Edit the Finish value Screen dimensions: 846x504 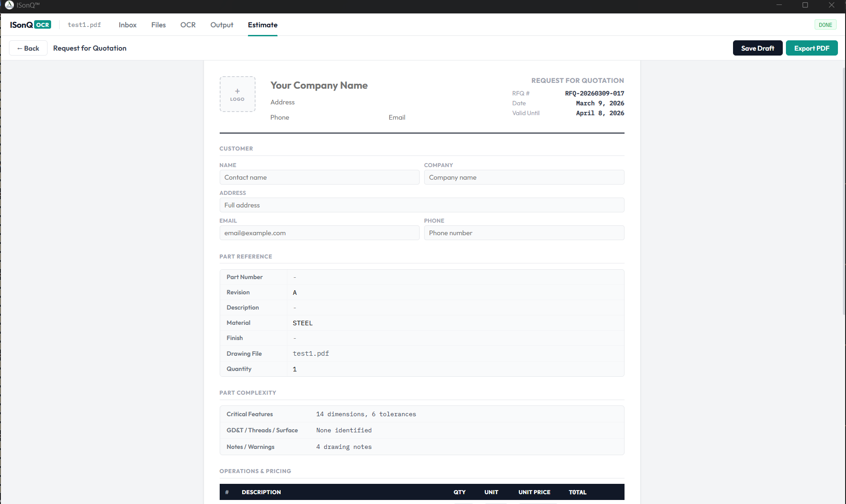[x=456, y=338]
